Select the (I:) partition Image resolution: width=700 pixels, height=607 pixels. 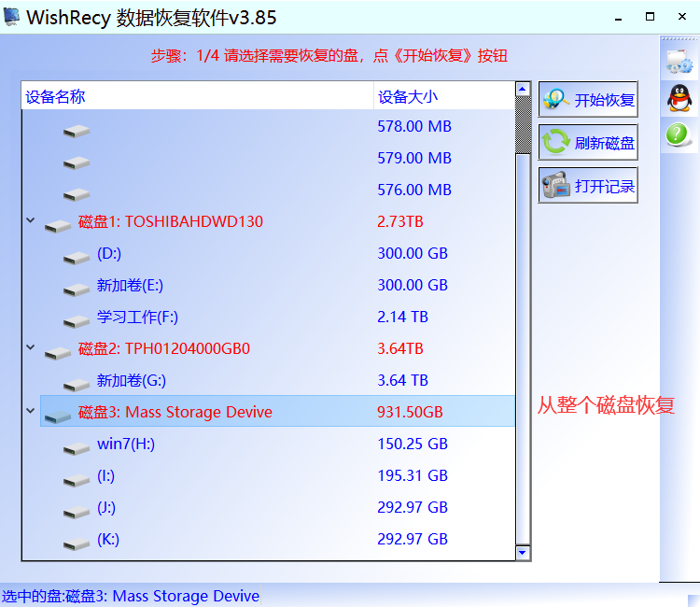[x=105, y=475]
